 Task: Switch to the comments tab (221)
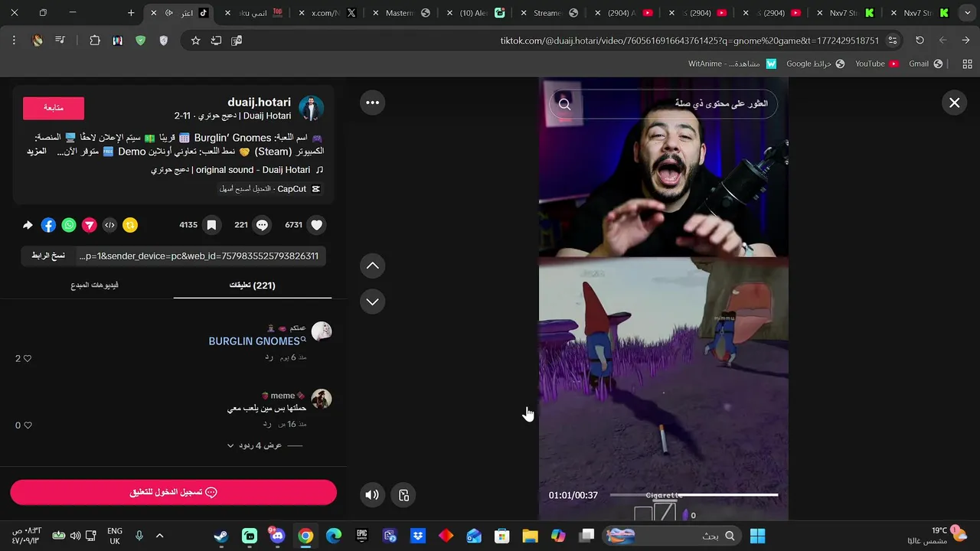pyautogui.click(x=253, y=285)
